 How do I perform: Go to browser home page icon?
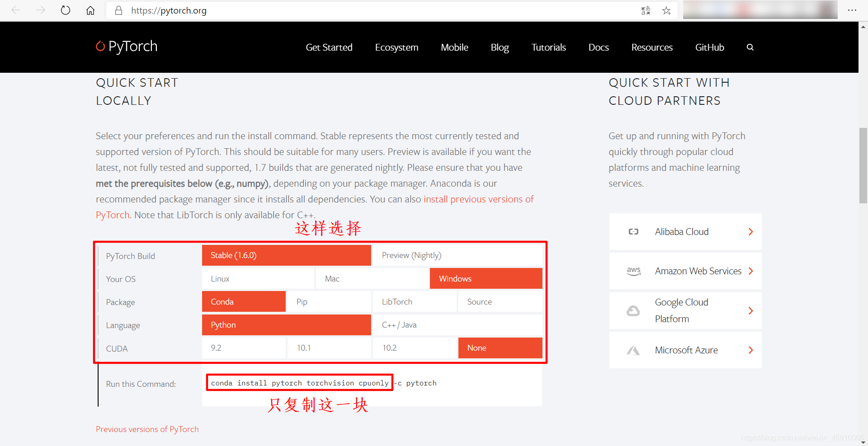(90, 10)
